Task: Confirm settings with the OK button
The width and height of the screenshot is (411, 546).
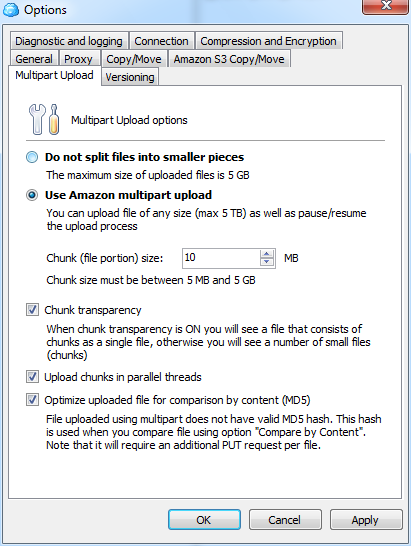Action: (204, 520)
